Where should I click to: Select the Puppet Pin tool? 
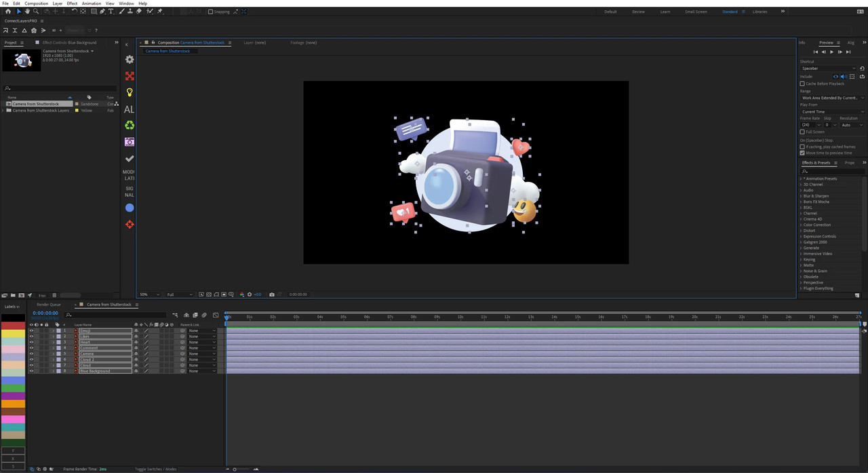(160, 12)
